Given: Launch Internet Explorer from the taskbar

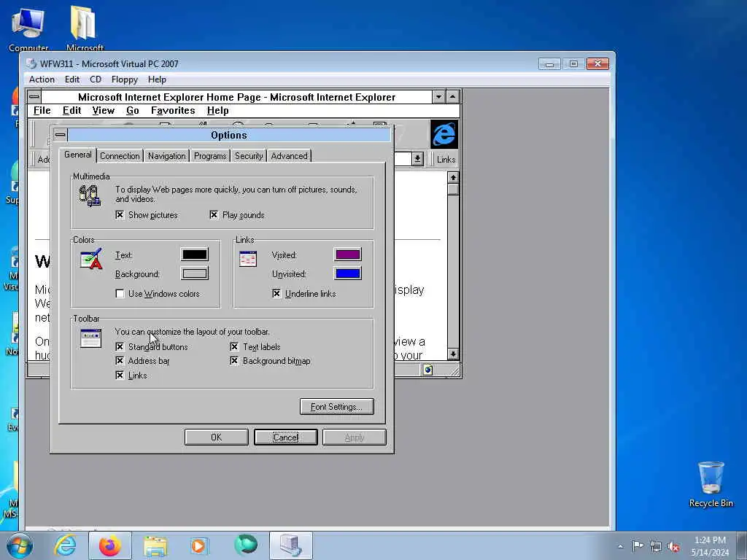Looking at the screenshot, I should [65, 545].
